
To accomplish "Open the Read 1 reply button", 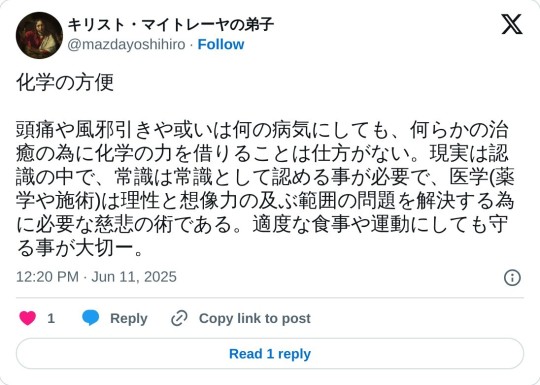I will click(x=270, y=354).
